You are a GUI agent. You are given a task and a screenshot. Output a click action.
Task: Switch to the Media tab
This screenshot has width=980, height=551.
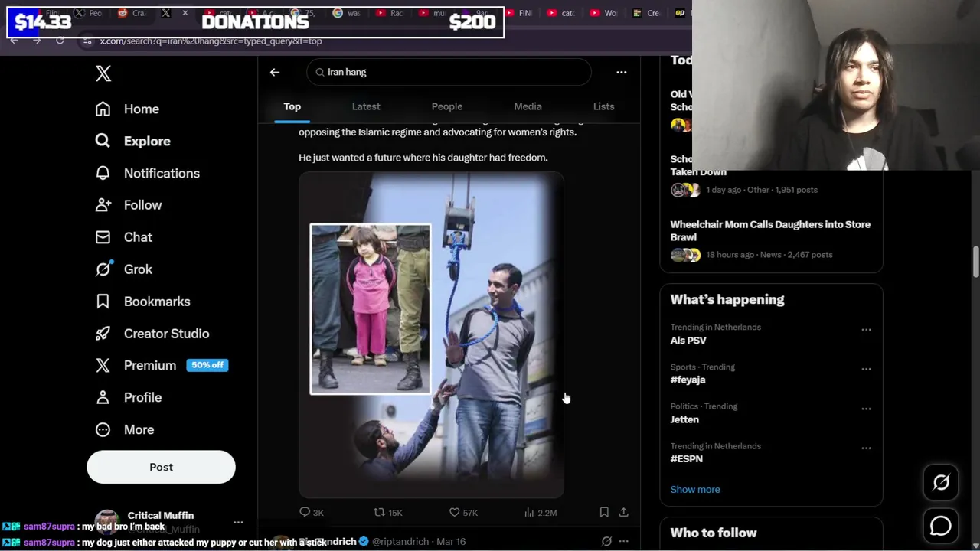tap(528, 106)
